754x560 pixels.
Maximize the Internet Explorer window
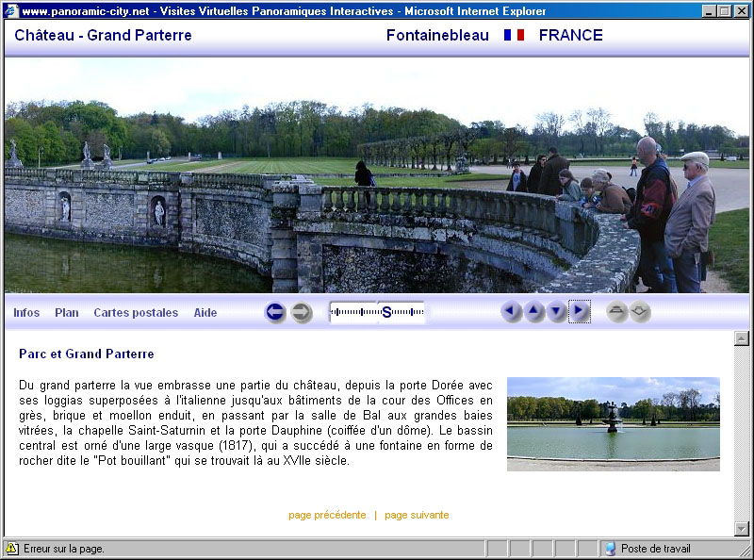coord(724,11)
